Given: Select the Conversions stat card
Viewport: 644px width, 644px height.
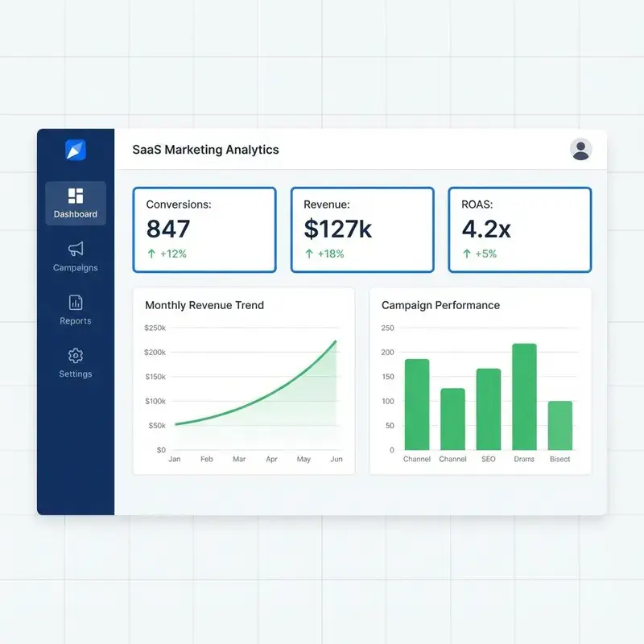Looking at the screenshot, I should 204,228.
